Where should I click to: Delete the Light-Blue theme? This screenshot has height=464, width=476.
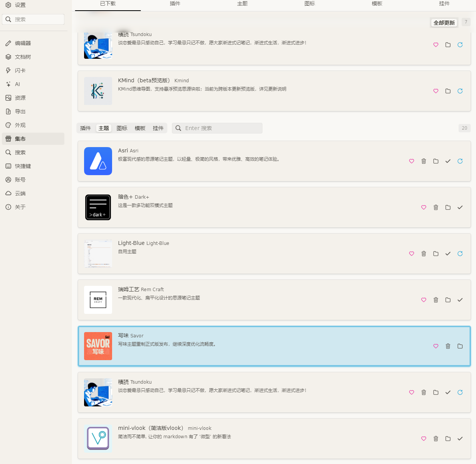[x=424, y=254]
